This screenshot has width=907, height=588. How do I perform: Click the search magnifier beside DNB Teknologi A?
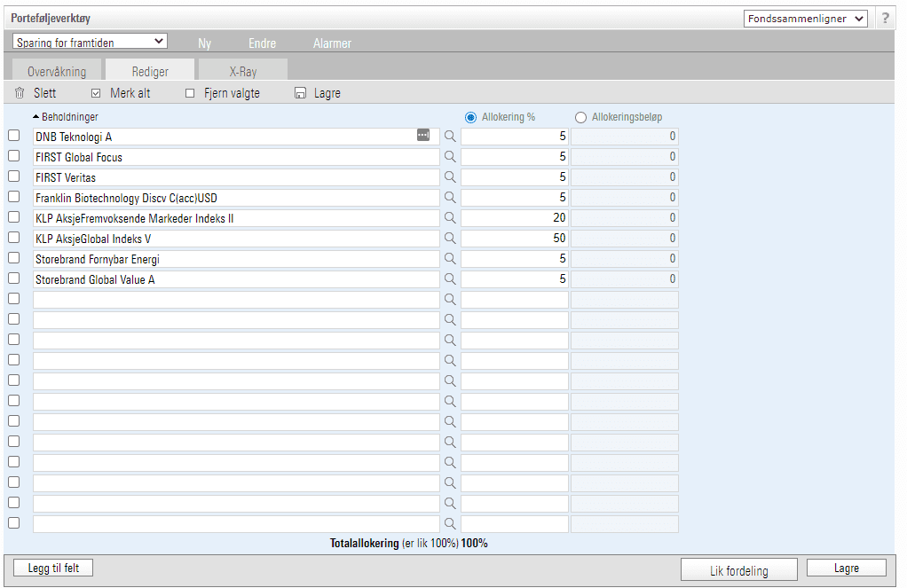coord(449,137)
